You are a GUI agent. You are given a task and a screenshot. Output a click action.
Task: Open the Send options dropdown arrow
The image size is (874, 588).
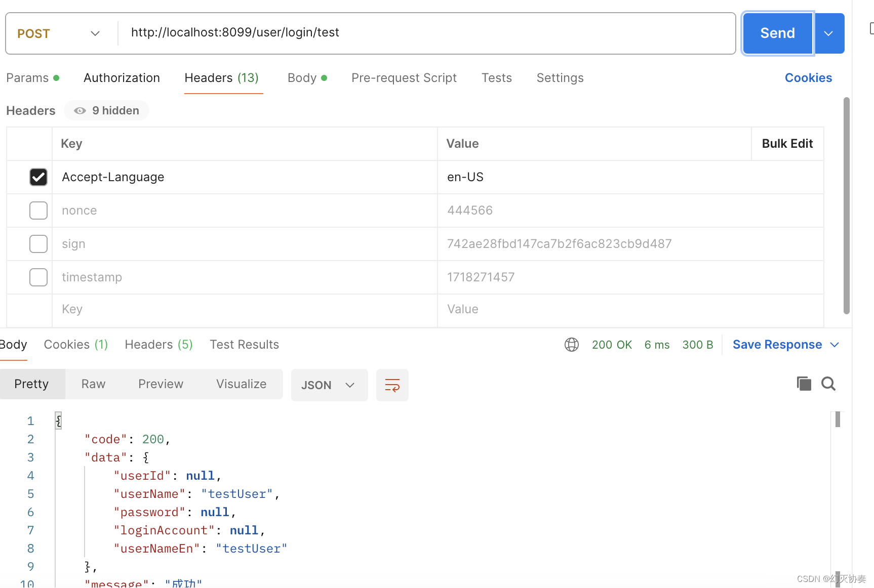click(829, 33)
